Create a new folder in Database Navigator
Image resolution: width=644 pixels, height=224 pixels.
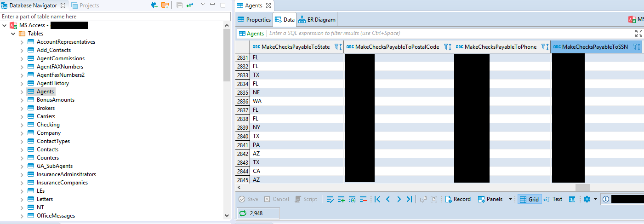[165, 6]
